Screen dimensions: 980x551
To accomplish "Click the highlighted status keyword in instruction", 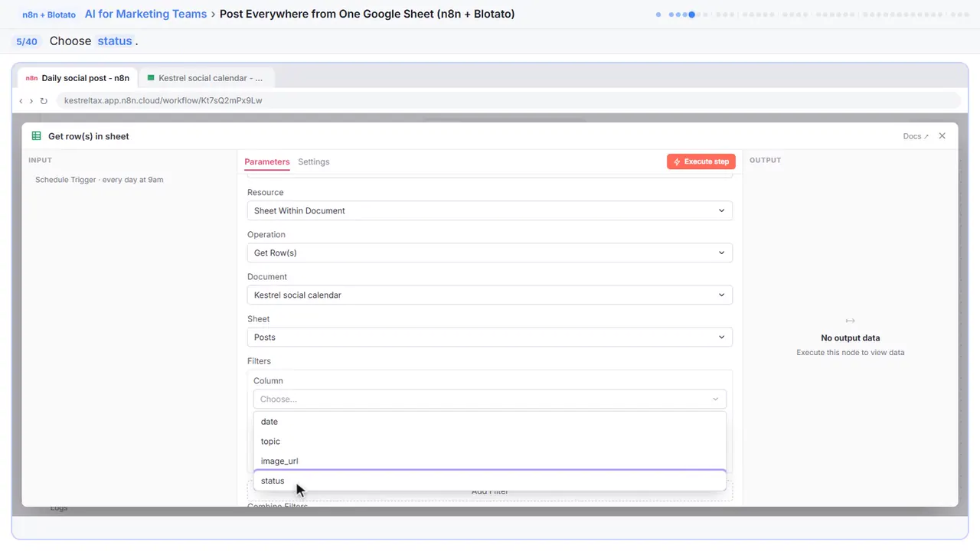I will pos(115,41).
